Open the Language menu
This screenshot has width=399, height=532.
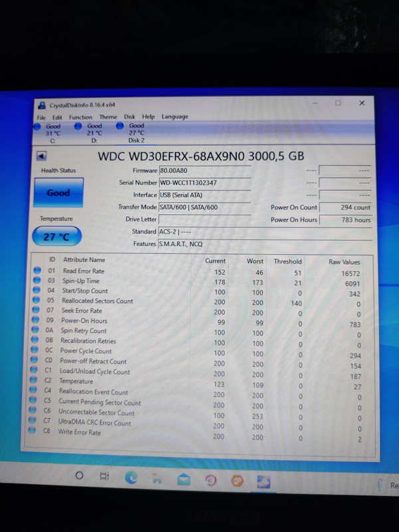[175, 117]
